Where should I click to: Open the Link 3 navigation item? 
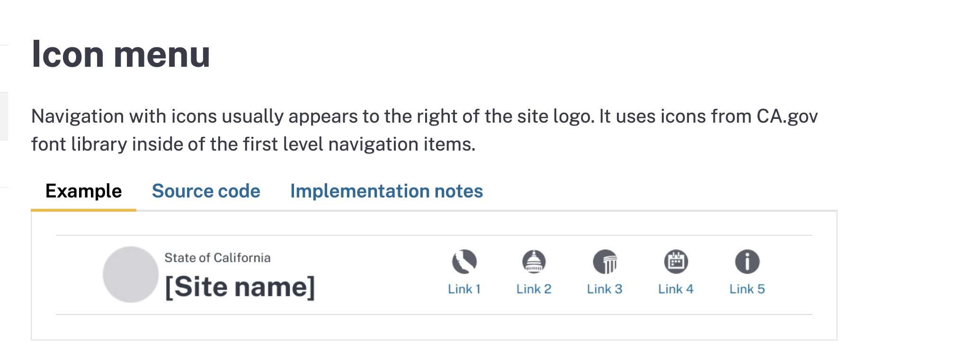point(606,289)
